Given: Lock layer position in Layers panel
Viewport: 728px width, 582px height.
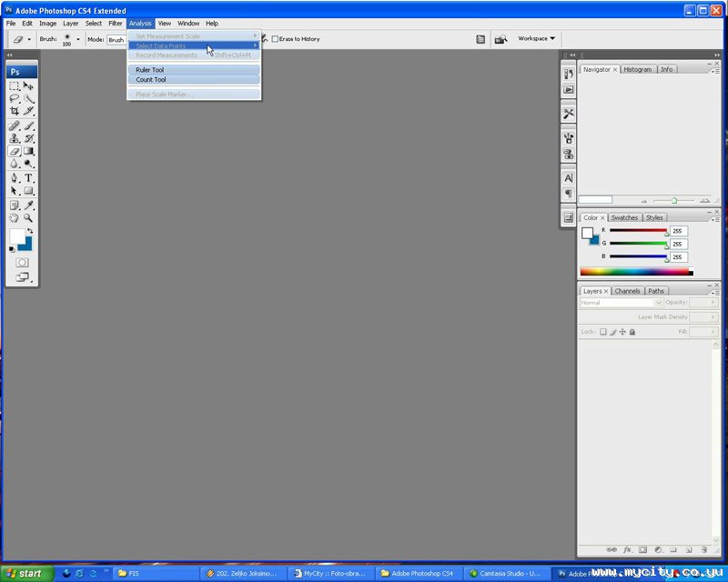Looking at the screenshot, I should pos(622,332).
